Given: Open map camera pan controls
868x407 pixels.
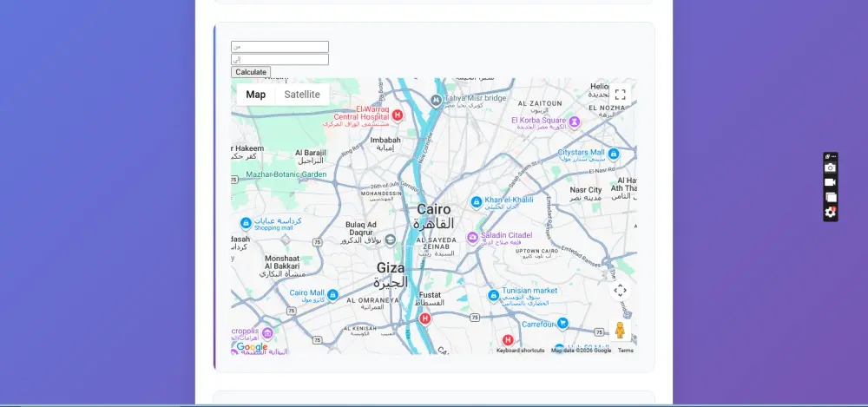Looking at the screenshot, I should (620, 290).
